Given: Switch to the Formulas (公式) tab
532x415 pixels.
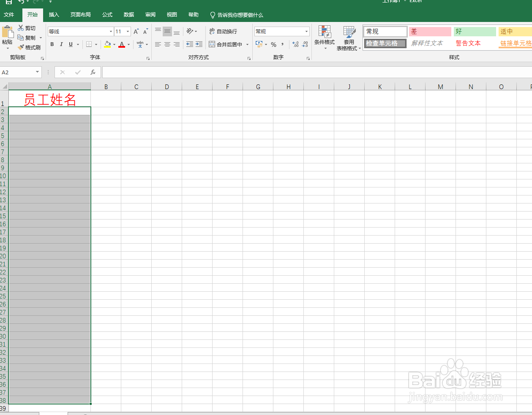Looking at the screenshot, I should (x=107, y=15).
